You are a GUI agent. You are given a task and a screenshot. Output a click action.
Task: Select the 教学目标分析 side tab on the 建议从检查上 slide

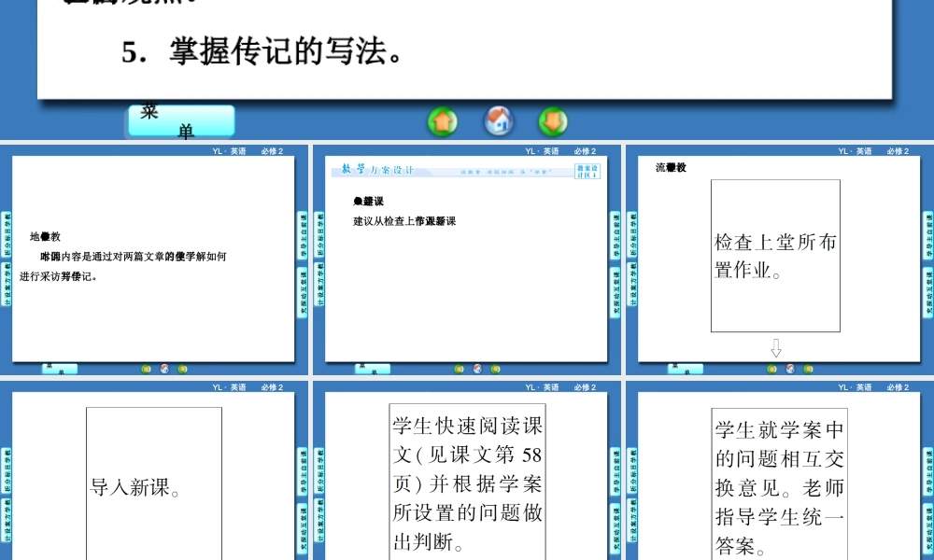[x=319, y=234]
